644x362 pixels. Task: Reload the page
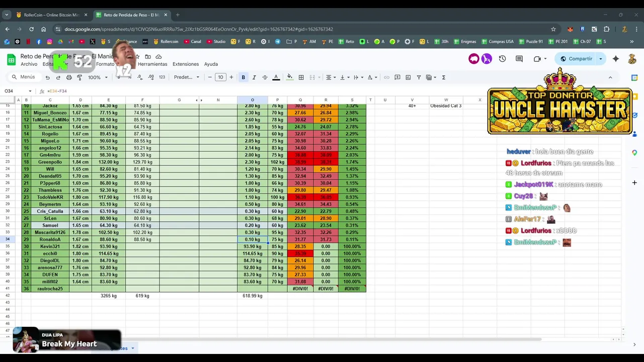click(x=31, y=29)
